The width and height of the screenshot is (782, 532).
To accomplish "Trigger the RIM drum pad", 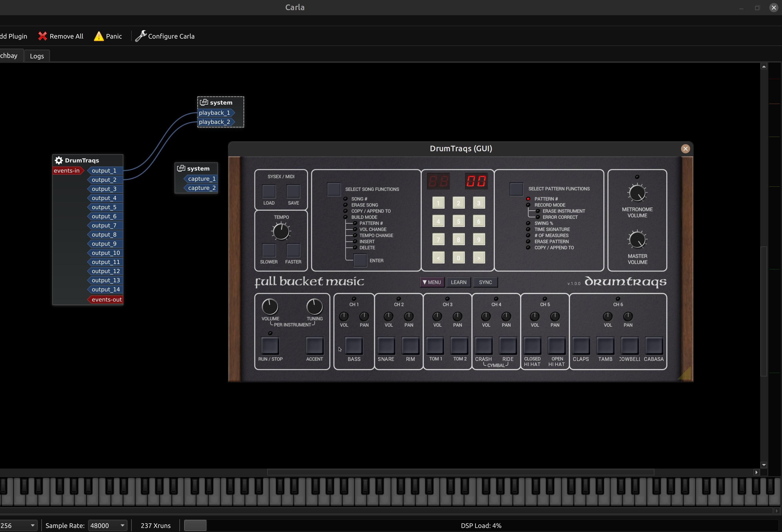I will (410, 346).
